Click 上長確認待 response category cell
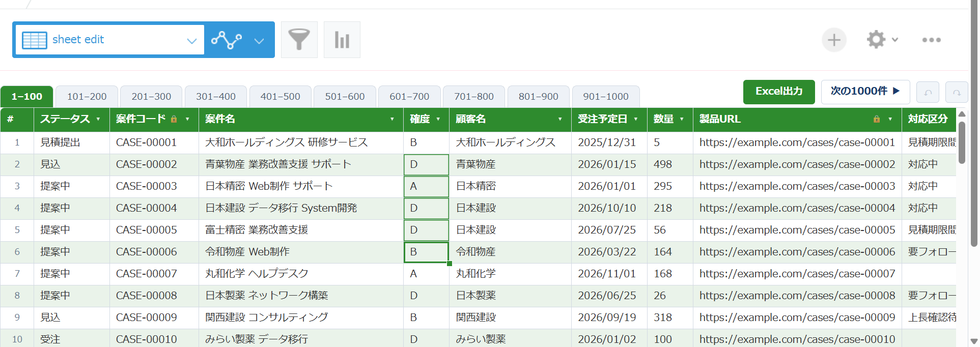 tap(929, 317)
